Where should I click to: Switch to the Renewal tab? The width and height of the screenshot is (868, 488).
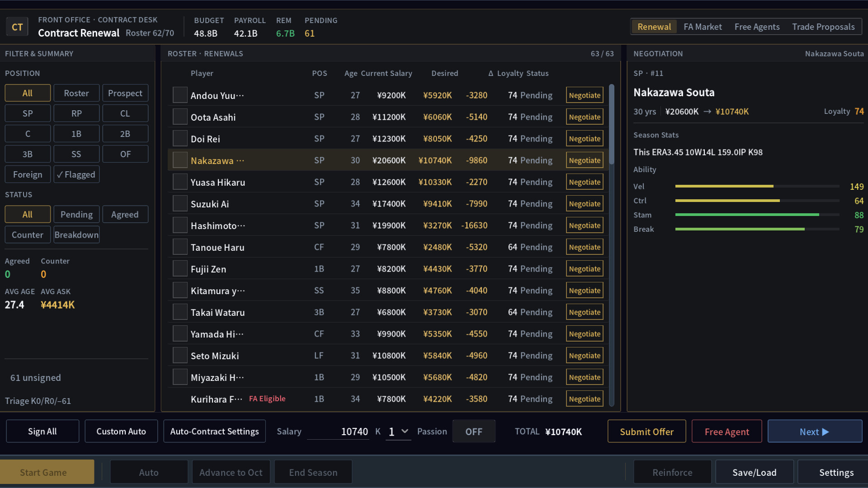(x=654, y=27)
